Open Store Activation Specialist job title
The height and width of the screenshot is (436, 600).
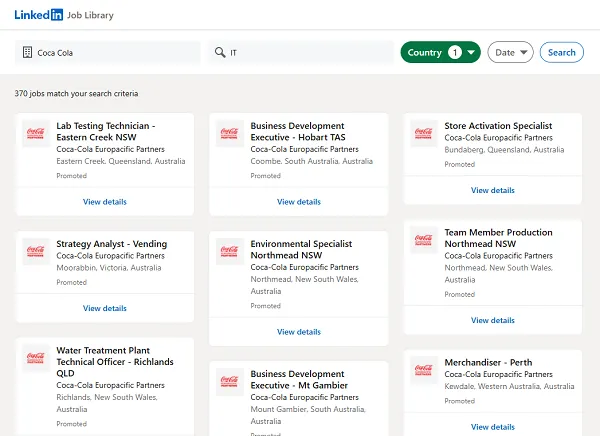(x=498, y=126)
